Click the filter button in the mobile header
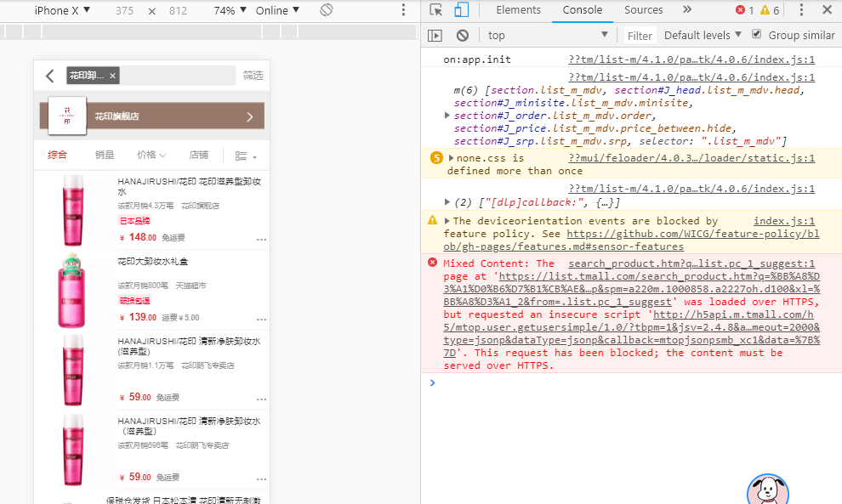This screenshot has height=504, width=842. [x=253, y=76]
